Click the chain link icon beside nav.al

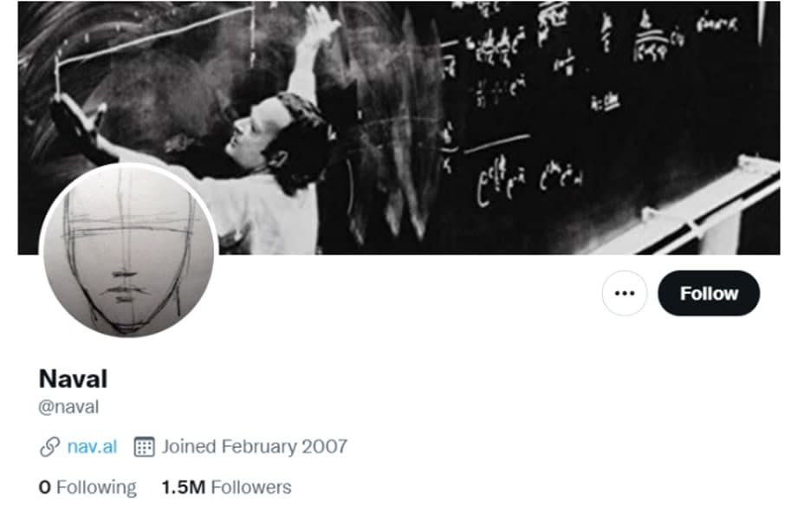pos(50,447)
